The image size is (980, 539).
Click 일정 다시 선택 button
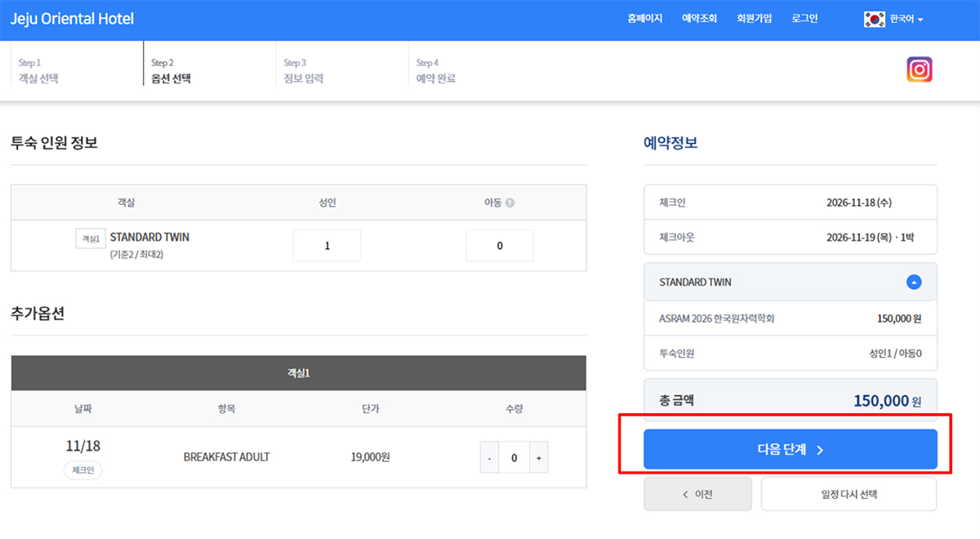(849, 494)
